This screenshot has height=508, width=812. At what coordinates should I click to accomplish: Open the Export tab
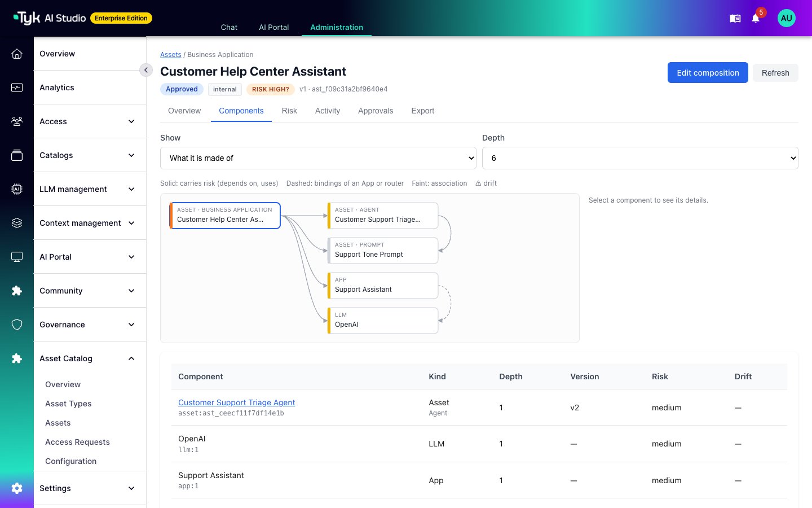pos(423,111)
